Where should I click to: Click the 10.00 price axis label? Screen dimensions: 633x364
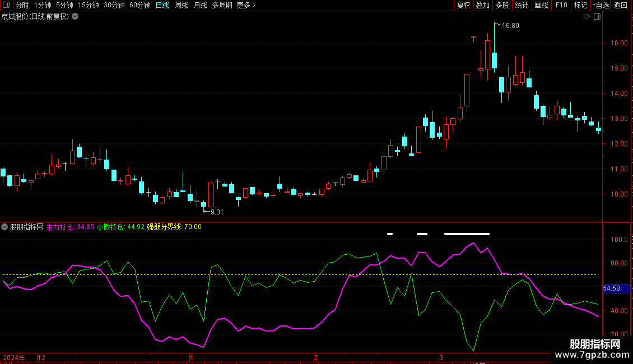(x=619, y=194)
